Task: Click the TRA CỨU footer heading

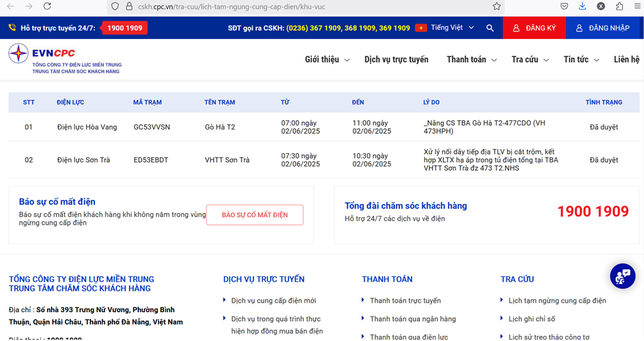Action: 517,279
